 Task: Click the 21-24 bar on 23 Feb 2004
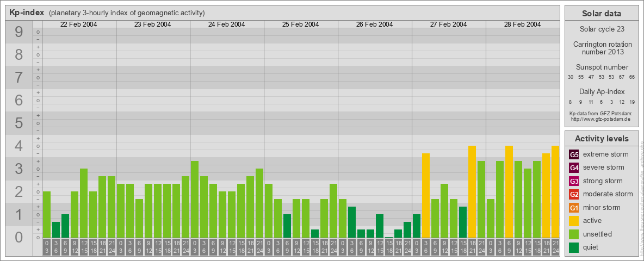[185, 207]
